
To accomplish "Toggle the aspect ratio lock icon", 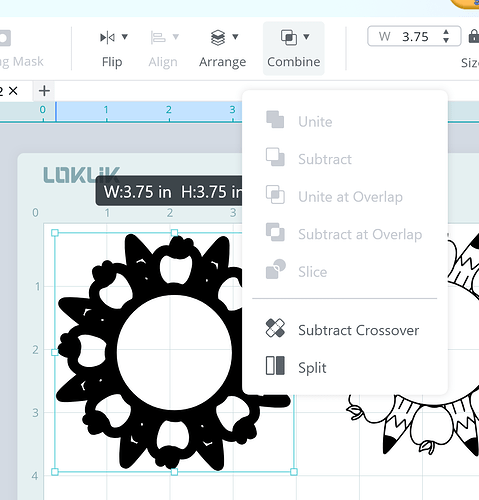I will point(474,36).
